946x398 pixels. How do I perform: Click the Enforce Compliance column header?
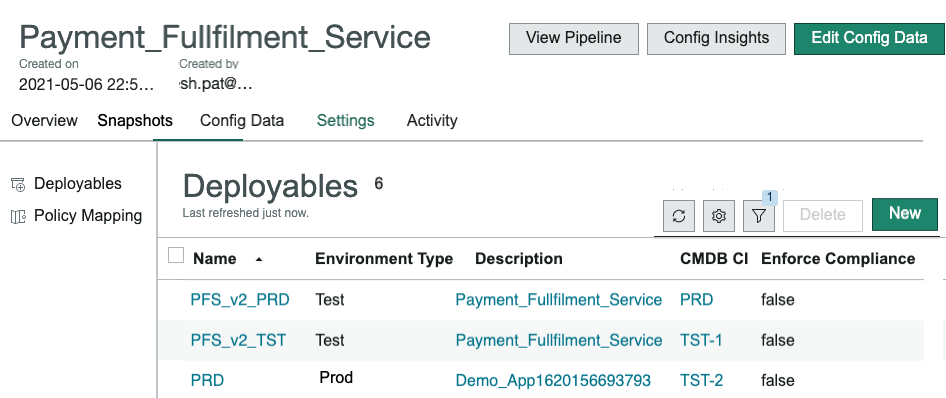tap(838, 259)
